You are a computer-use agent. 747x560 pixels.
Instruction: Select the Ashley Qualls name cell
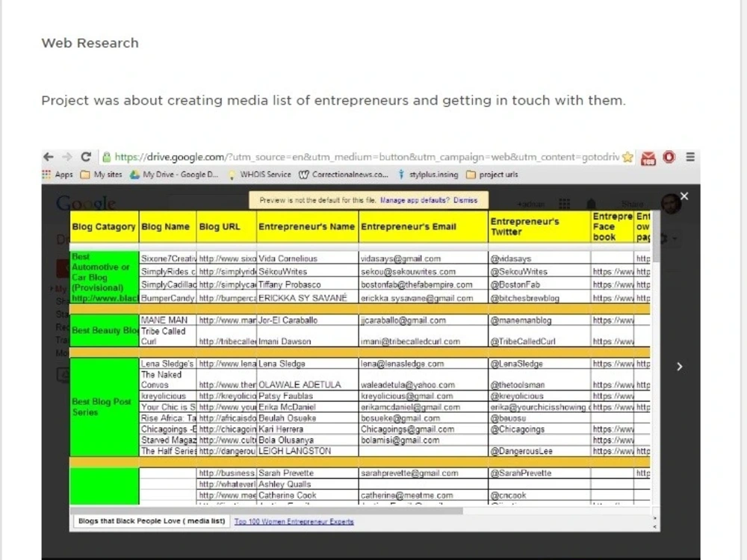[x=308, y=484]
